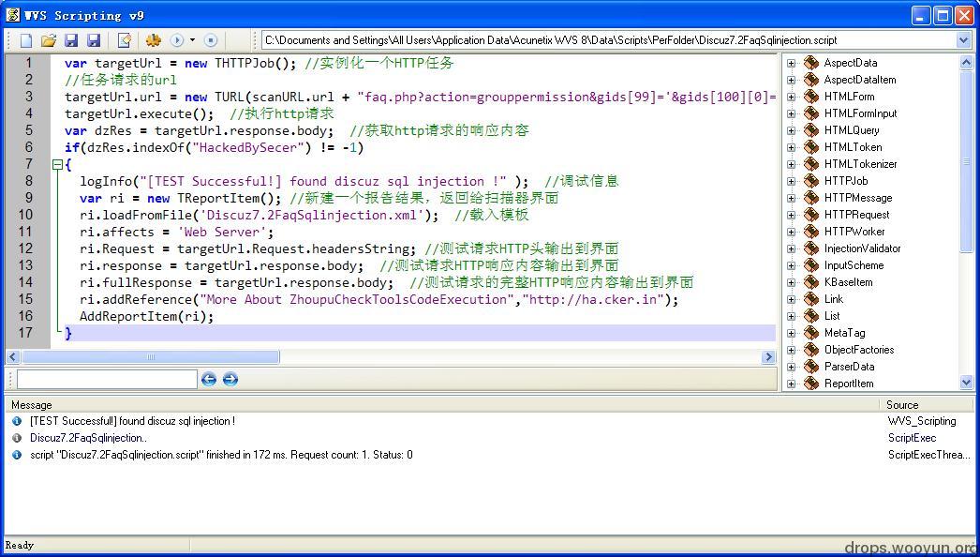This screenshot has height=557, width=980.
Task: Open the script file path dropdown
Action: 962,40
